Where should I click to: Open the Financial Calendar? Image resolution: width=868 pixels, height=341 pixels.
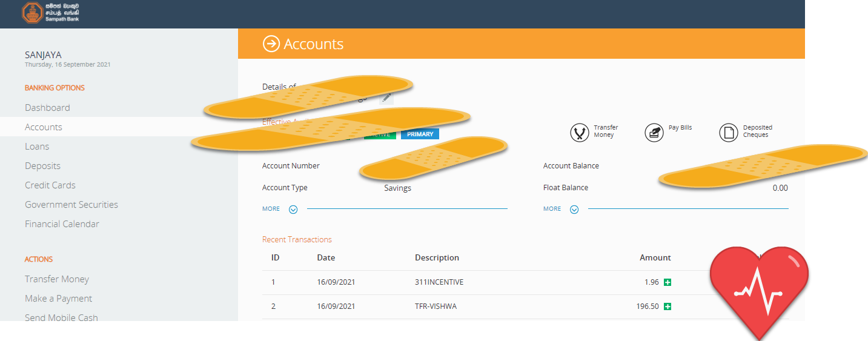(x=62, y=224)
